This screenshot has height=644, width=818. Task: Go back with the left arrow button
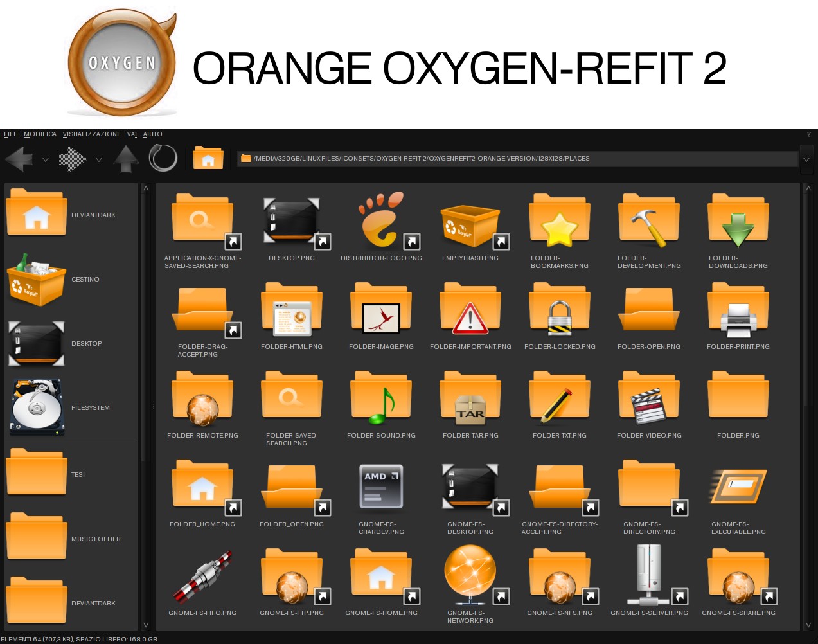[19, 159]
